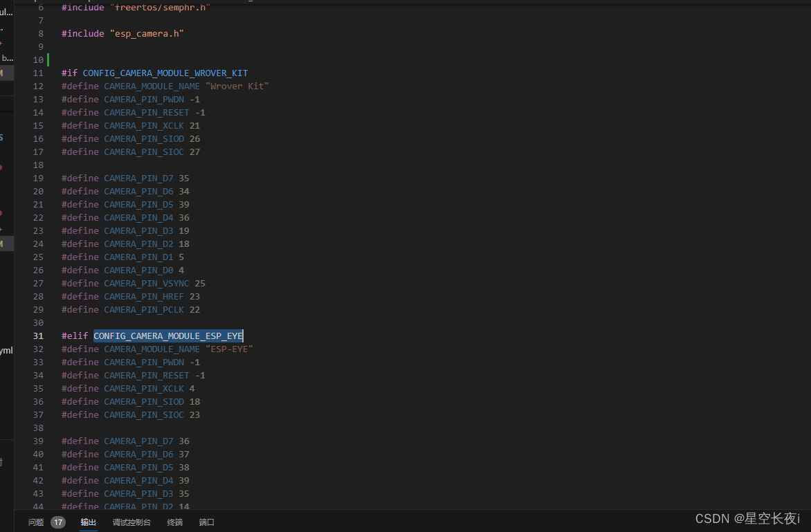This screenshot has width=811, height=532.
Task: Click line number 31 in the gutter
Action: point(38,336)
